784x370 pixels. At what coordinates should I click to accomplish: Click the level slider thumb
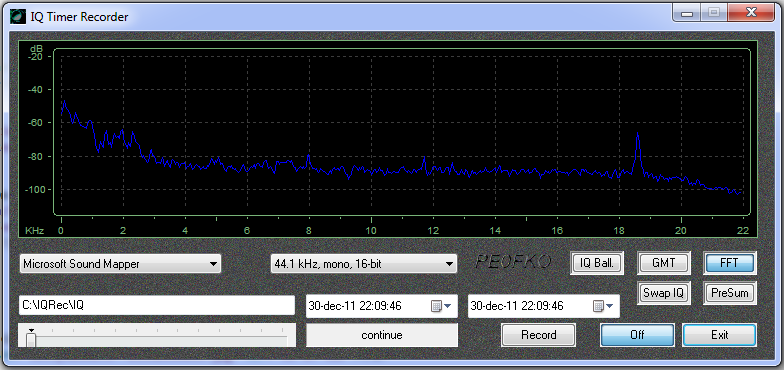pyautogui.click(x=31, y=338)
